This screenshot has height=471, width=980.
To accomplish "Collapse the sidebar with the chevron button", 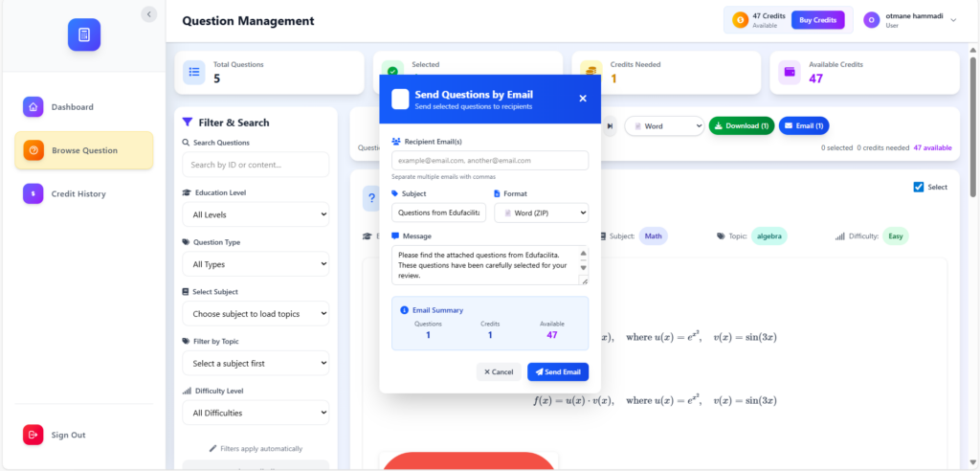I will 148,14.
